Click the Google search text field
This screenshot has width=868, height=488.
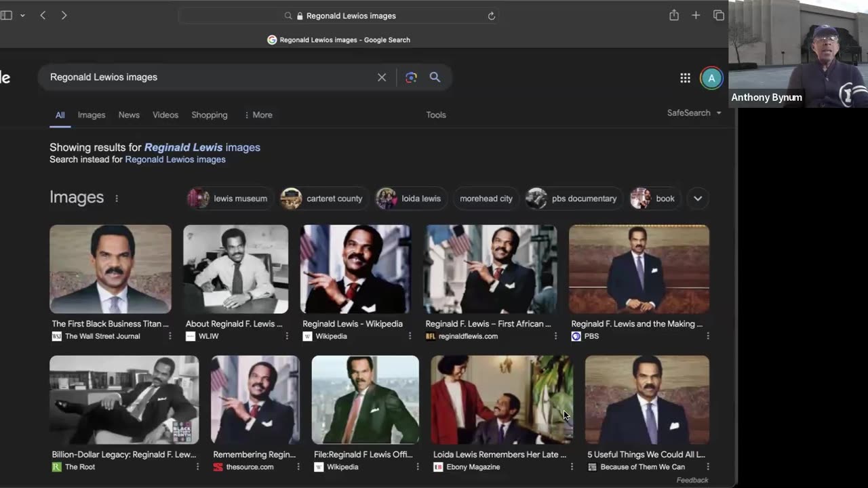[x=210, y=77]
